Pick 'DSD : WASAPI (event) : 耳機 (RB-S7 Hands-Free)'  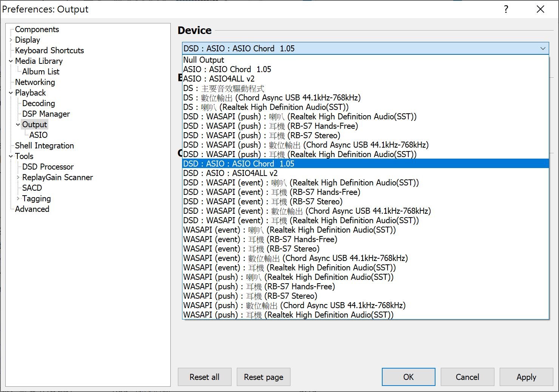tap(365, 192)
